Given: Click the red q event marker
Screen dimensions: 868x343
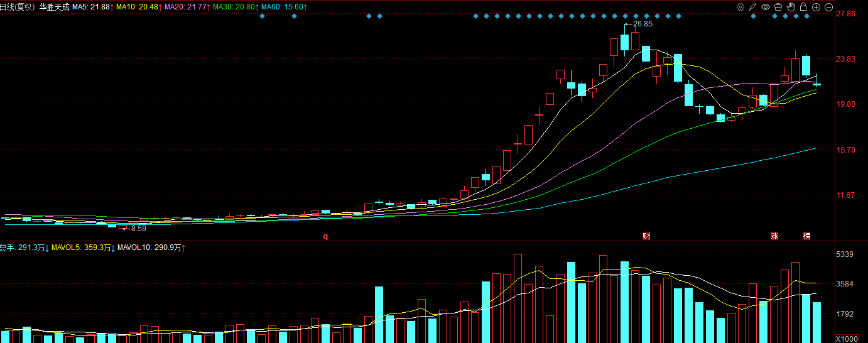Looking at the screenshot, I should pyautogui.click(x=325, y=236).
